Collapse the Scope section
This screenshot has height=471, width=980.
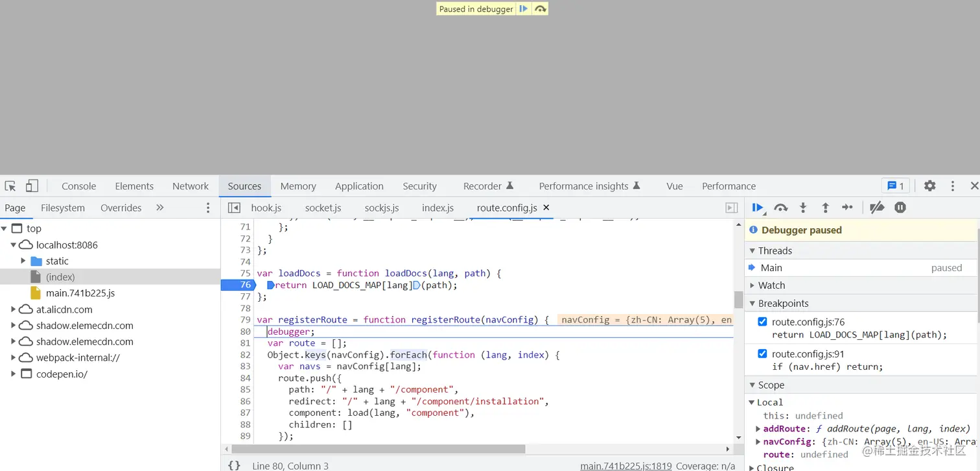click(x=752, y=385)
